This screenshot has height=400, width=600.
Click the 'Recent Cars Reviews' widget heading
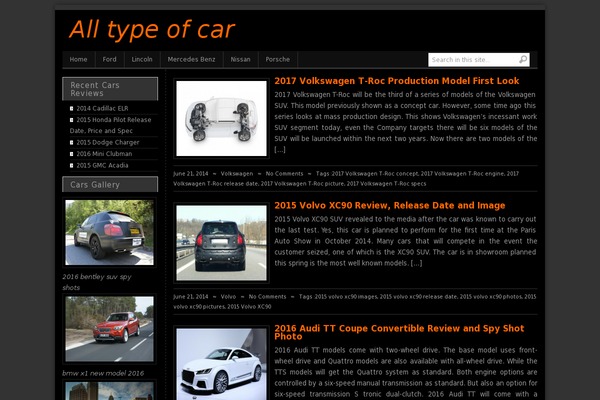tap(110, 89)
